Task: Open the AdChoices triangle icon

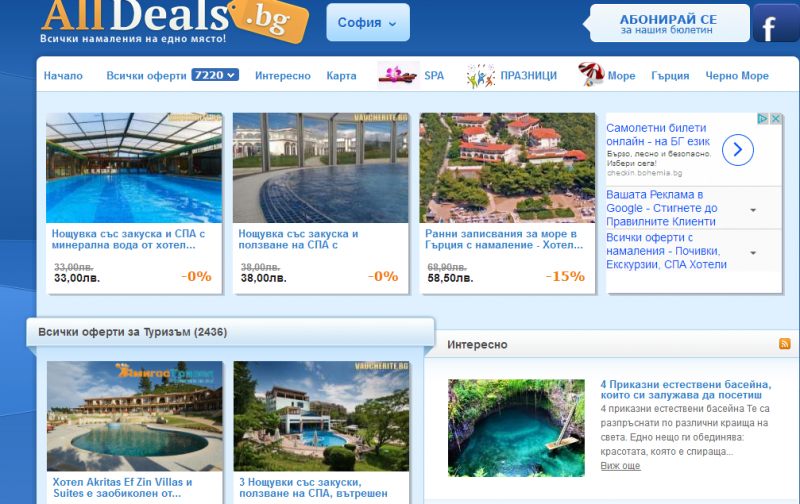Action: point(762,118)
